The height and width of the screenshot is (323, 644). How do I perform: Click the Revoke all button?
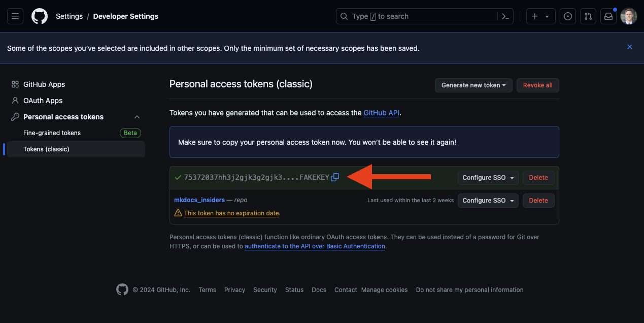coord(537,85)
